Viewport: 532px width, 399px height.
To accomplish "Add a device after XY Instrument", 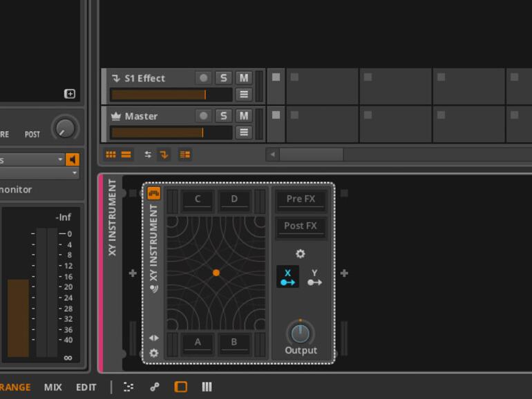I will (x=343, y=273).
